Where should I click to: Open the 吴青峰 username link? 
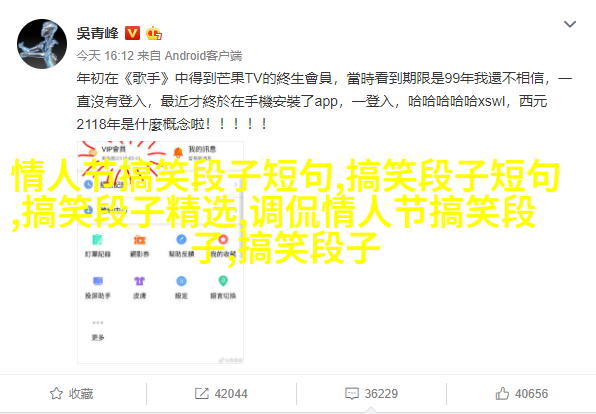pos(97,33)
